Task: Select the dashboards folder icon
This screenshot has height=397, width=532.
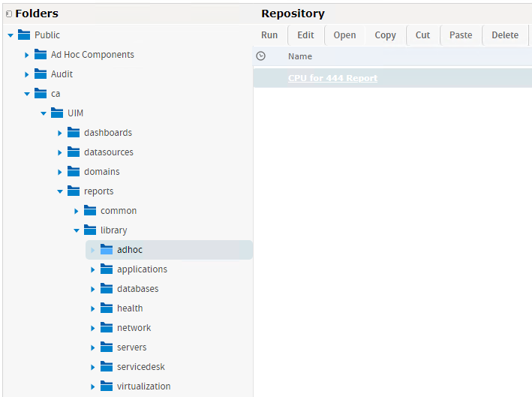Action: pos(74,133)
